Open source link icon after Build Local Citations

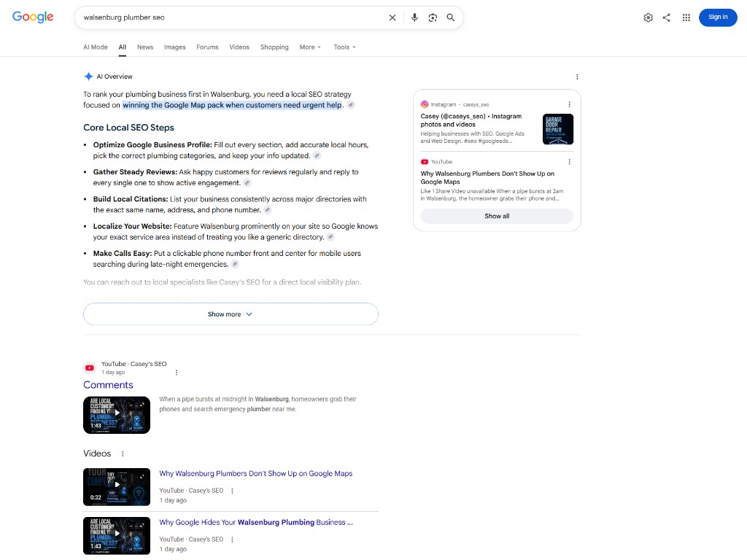pos(268,210)
